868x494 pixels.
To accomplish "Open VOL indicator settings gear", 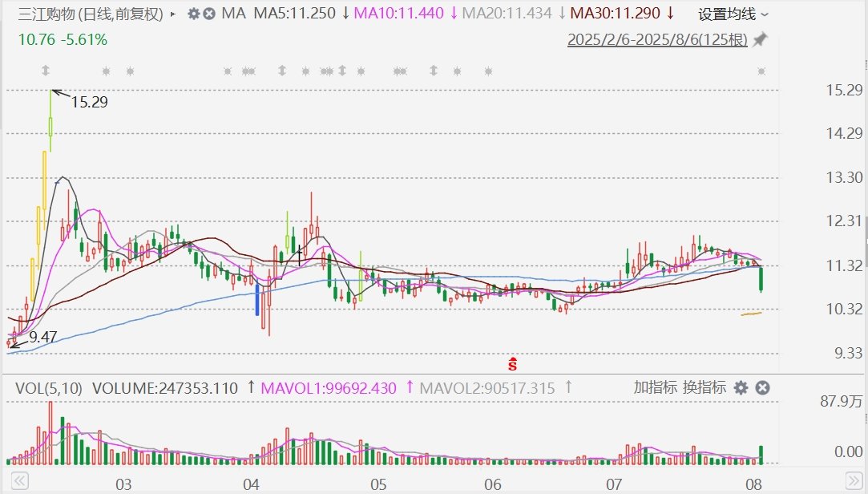I will [x=741, y=388].
